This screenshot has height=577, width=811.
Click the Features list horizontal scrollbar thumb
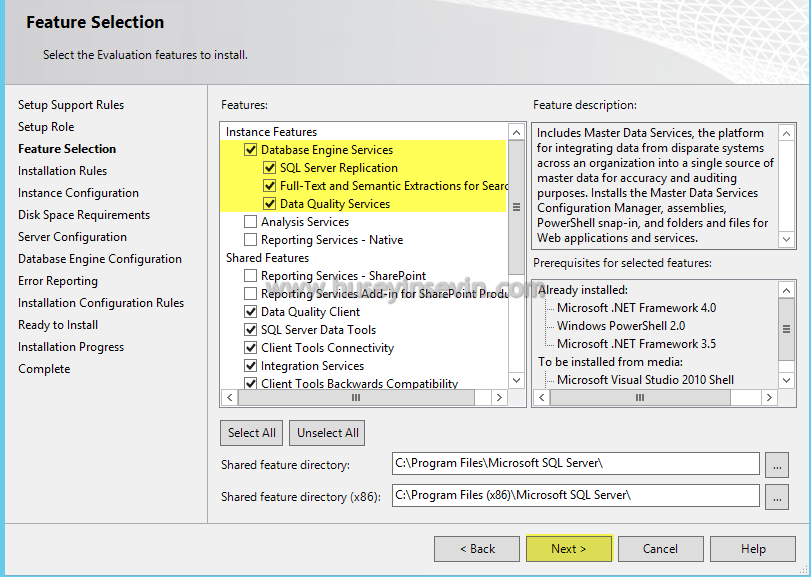(x=356, y=398)
